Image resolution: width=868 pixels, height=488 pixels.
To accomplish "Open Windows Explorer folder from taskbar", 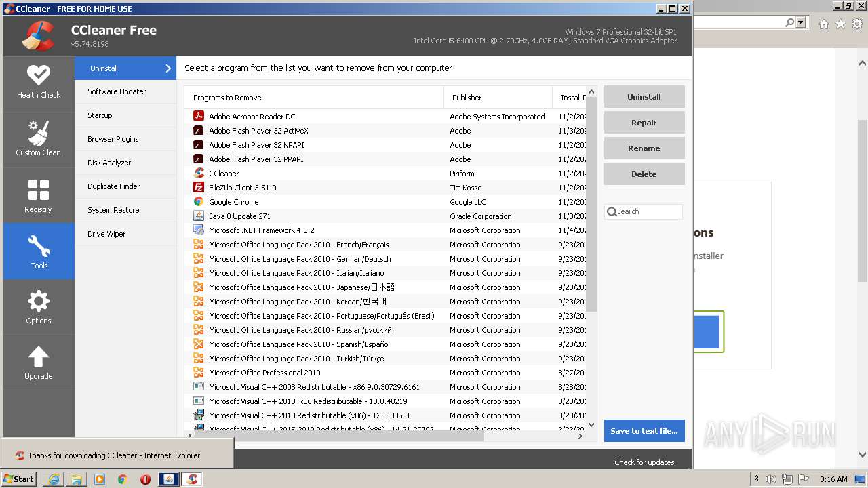I will [77, 479].
